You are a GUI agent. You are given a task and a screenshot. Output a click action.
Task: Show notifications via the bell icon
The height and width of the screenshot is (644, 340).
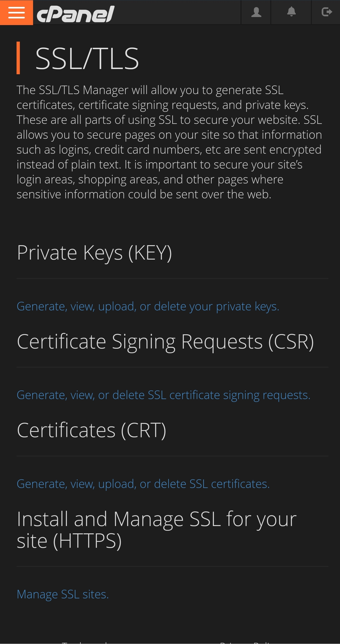(x=291, y=12)
